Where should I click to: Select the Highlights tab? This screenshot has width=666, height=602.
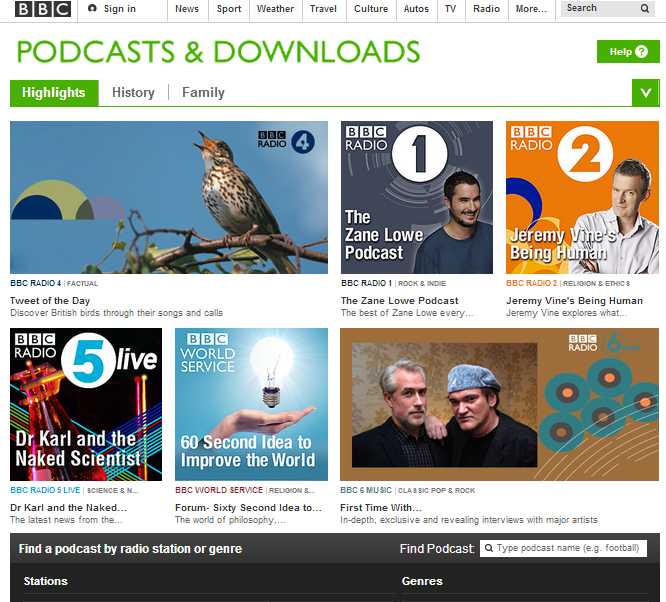pos(54,93)
